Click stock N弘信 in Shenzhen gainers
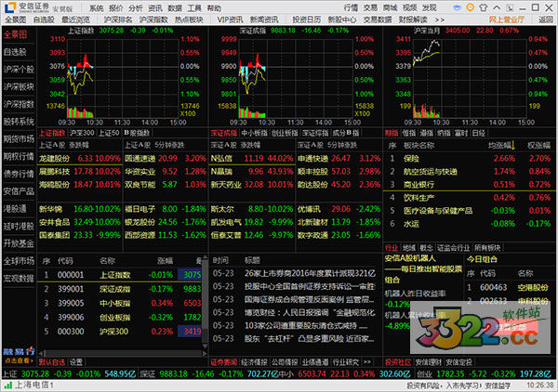 coord(221,158)
